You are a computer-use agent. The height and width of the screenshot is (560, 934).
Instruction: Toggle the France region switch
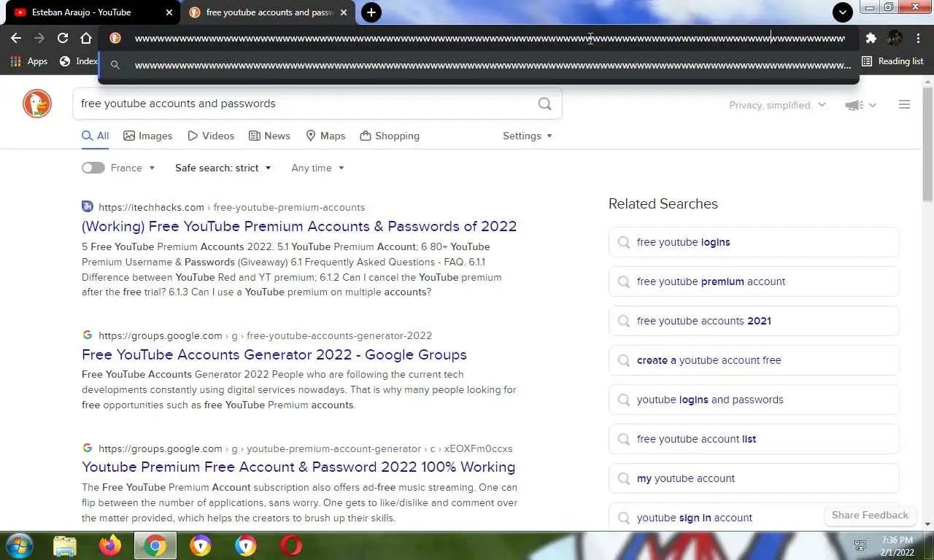pyautogui.click(x=93, y=168)
